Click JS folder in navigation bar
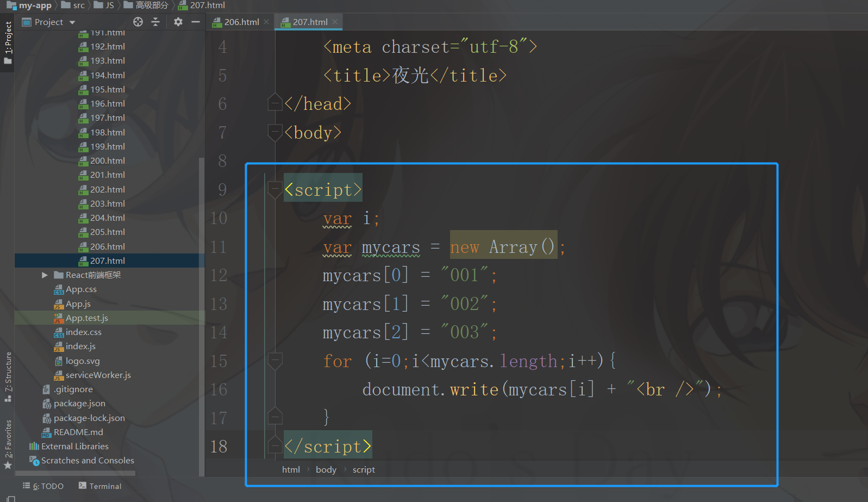 pyautogui.click(x=104, y=5)
